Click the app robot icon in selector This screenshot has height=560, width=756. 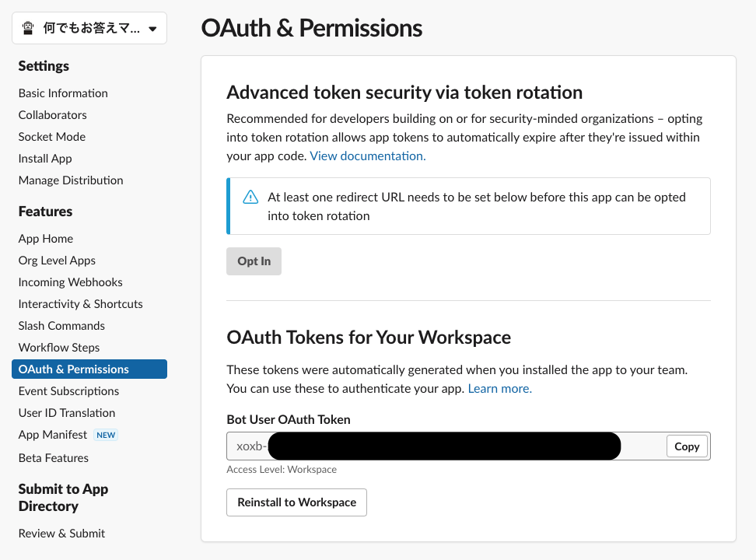(28, 29)
